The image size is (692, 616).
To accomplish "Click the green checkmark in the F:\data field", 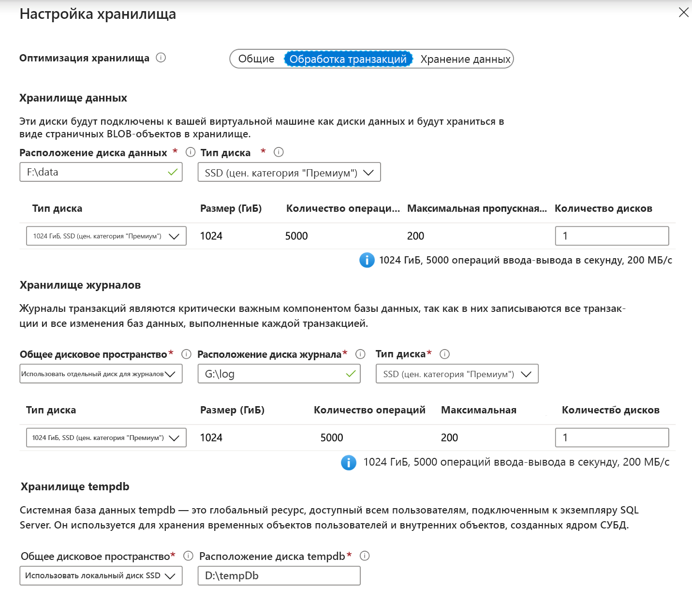I will pos(172,172).
